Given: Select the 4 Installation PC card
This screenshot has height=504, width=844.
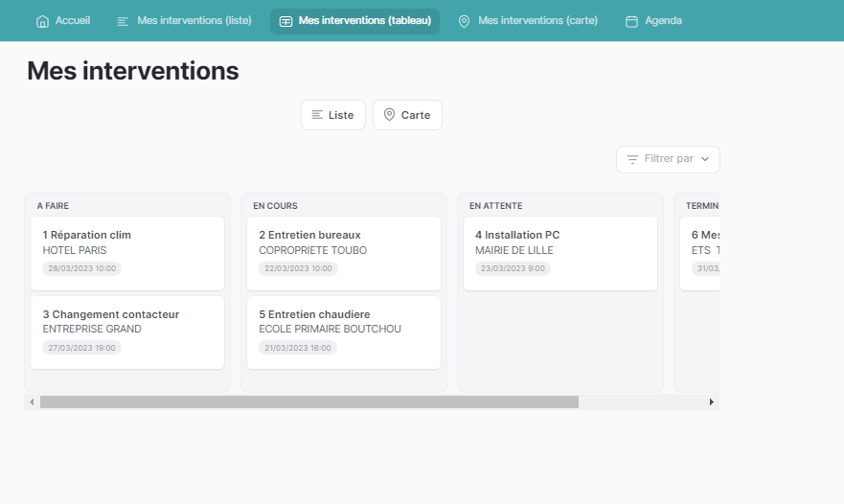Looking at the screenshot, I should click(560, 253).
